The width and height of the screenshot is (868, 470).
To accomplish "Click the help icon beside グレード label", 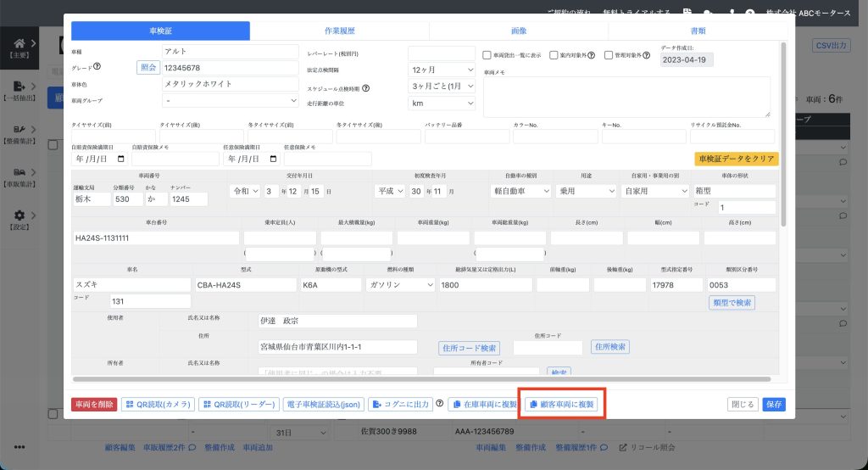I will click(x=97, y=68).
